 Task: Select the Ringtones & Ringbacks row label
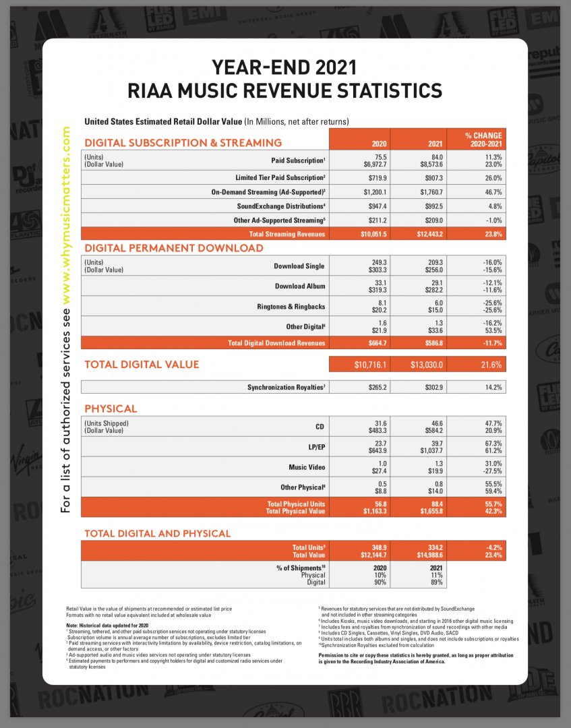(291, 307)
